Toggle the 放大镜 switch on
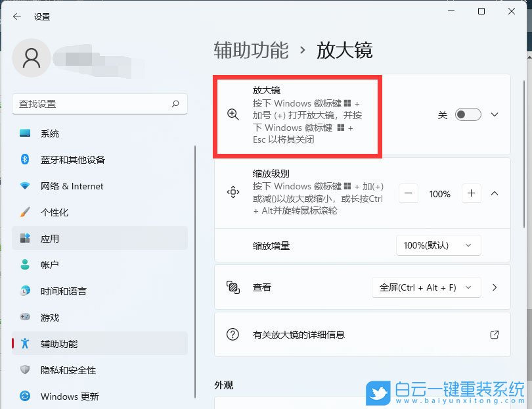Image resolution: width=532 pixels, height=409 pixels. pyautogui.click(x=467, y=114)
